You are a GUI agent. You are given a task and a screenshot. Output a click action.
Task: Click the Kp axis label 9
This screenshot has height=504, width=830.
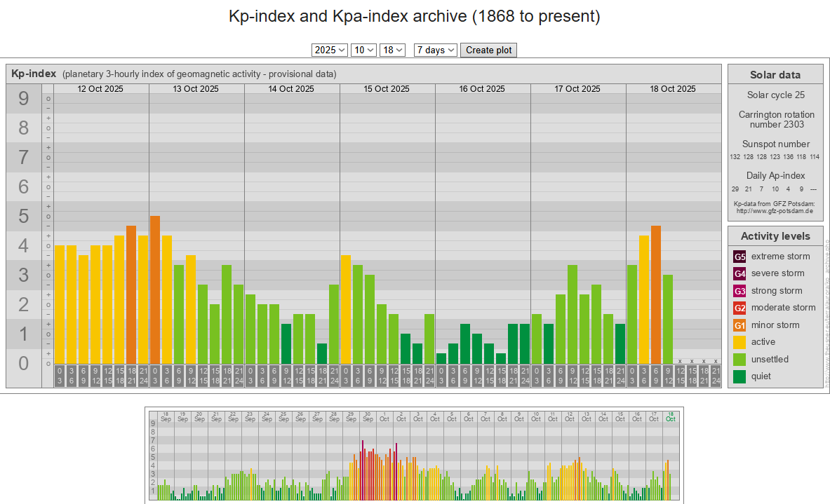(x=23, y=98)
